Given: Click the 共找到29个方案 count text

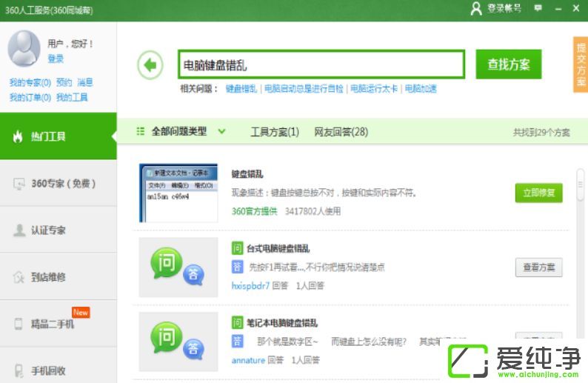Looking at the screenshot, I should coord(541,133).
